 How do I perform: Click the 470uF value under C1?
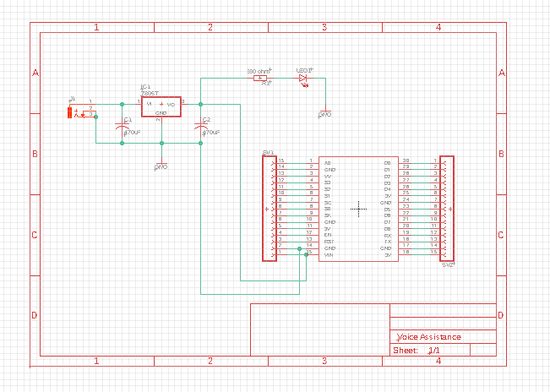click(133, 133)
